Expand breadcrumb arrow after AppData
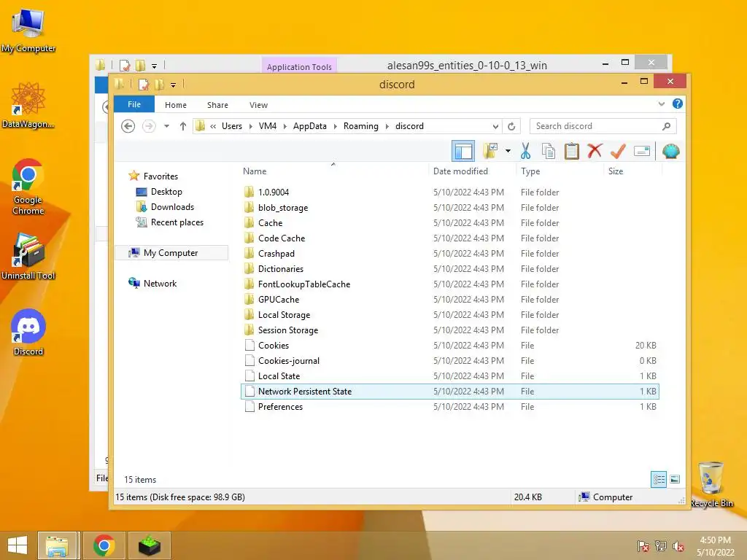The width and height of the screenshot is (747, 560). [x=336, y=126]
